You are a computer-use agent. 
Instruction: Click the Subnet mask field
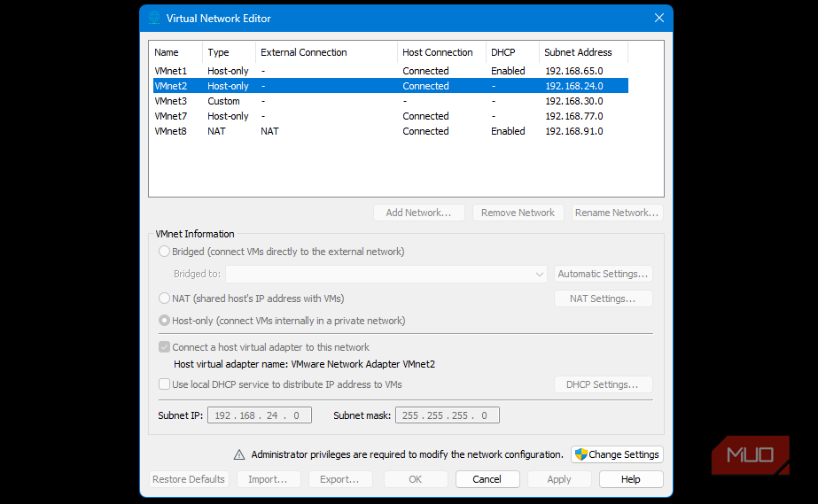[x=447, y=415]
